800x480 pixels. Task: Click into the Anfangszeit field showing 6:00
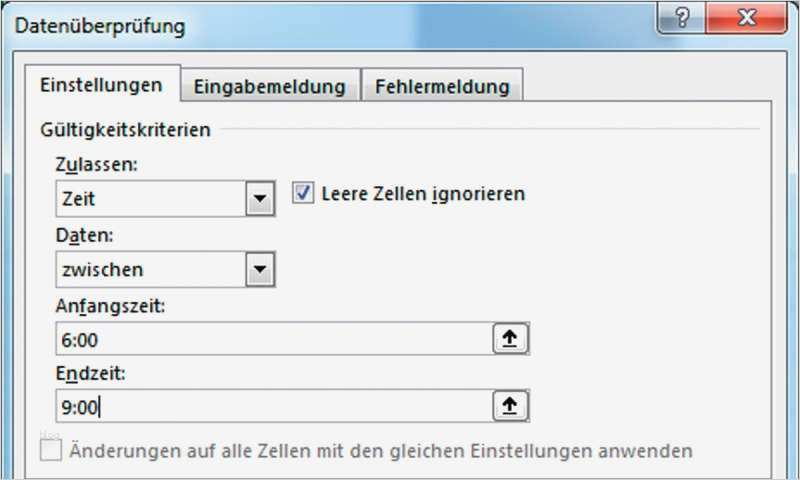point(270,340)
